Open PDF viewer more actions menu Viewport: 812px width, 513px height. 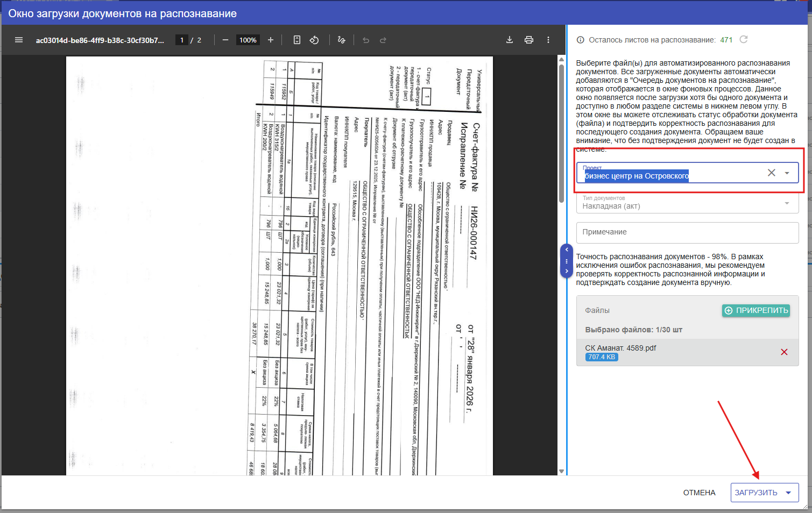548,40
